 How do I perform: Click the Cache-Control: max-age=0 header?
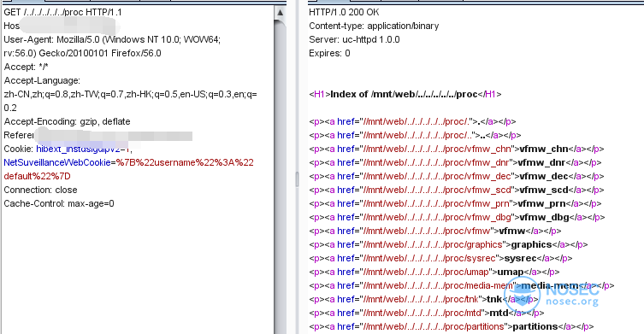(x=59, y=203)
